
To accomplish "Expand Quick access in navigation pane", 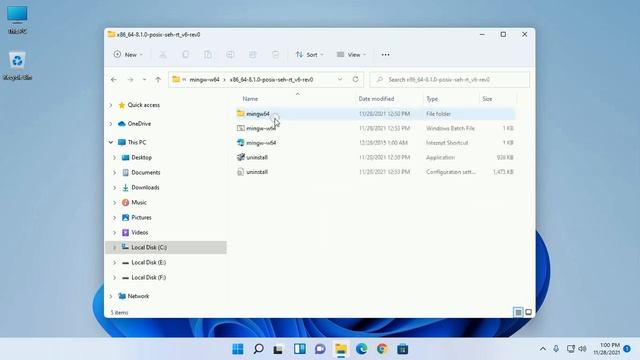I will pos(111,105).
